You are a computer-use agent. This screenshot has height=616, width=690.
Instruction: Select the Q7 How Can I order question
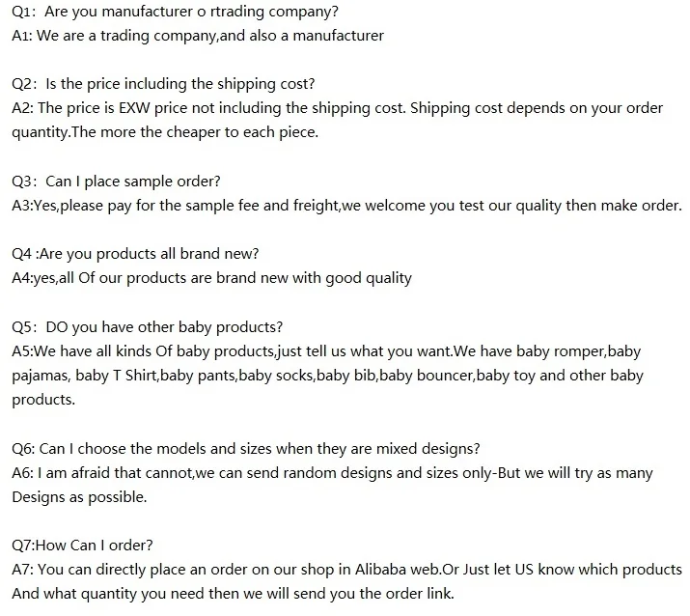click(x=82, y=546)
